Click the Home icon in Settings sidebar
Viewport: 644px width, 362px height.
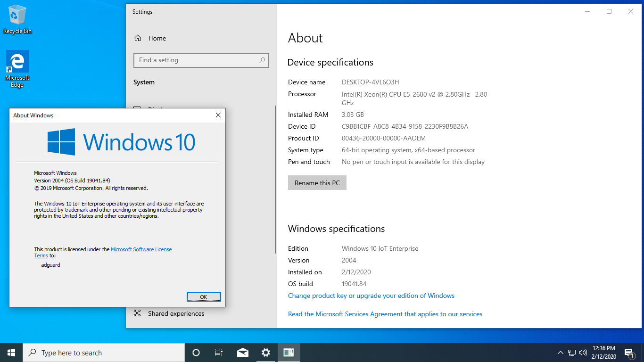138,38
